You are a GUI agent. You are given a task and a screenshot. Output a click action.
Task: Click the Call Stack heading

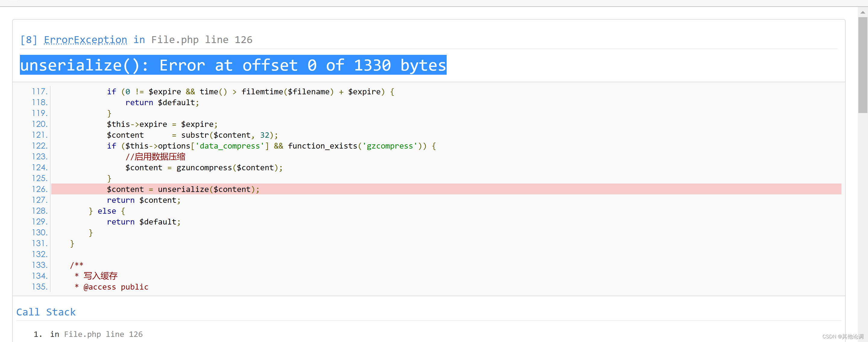point(46,312)
